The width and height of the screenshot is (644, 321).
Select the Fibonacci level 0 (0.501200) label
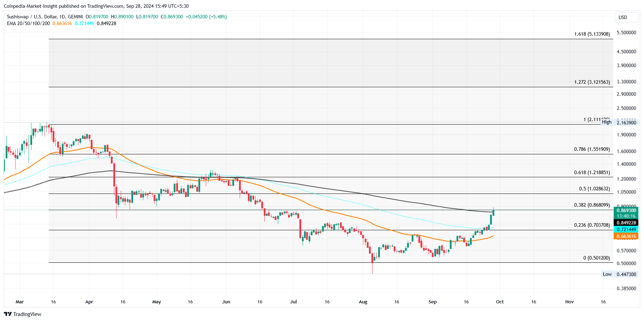(x=597, y=258)
